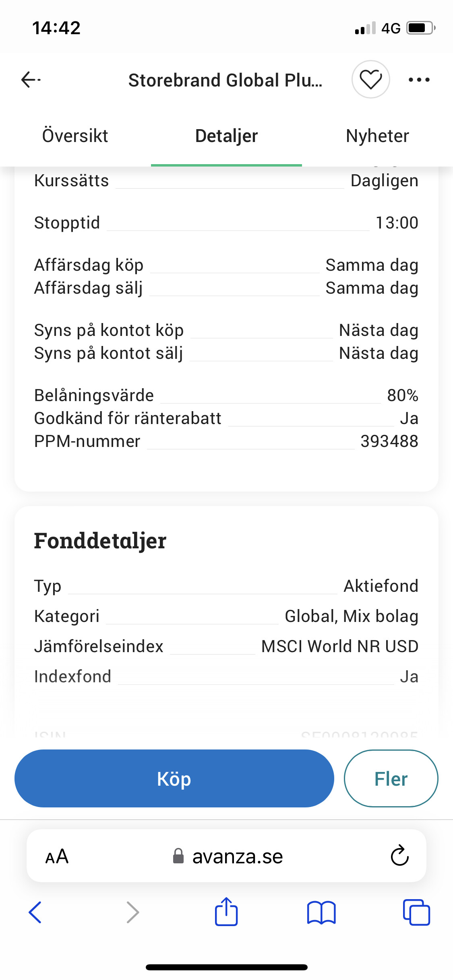Screen dimensions: 453x980
Task: Open the Nyheter tab
Action: [377, 136]
